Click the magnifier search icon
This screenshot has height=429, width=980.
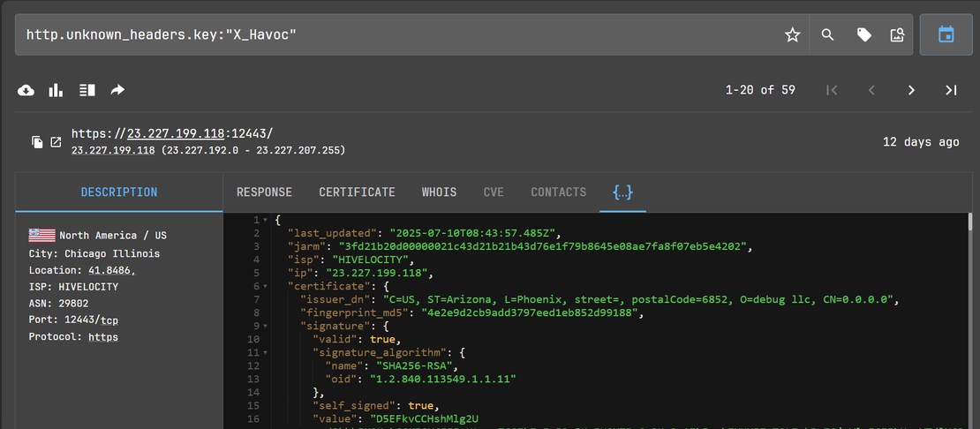[x=827, y=35]
